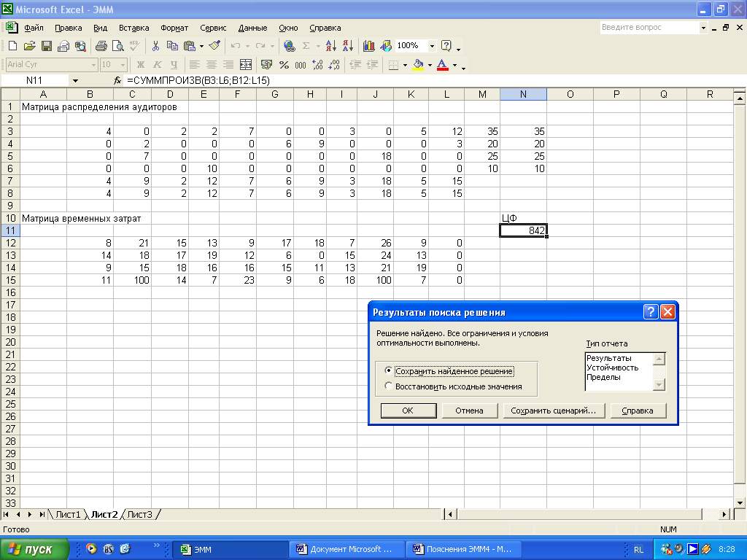This screenshot has height=560, width=747.
Task: Apply Percent Style formatting
Action: 284,65
